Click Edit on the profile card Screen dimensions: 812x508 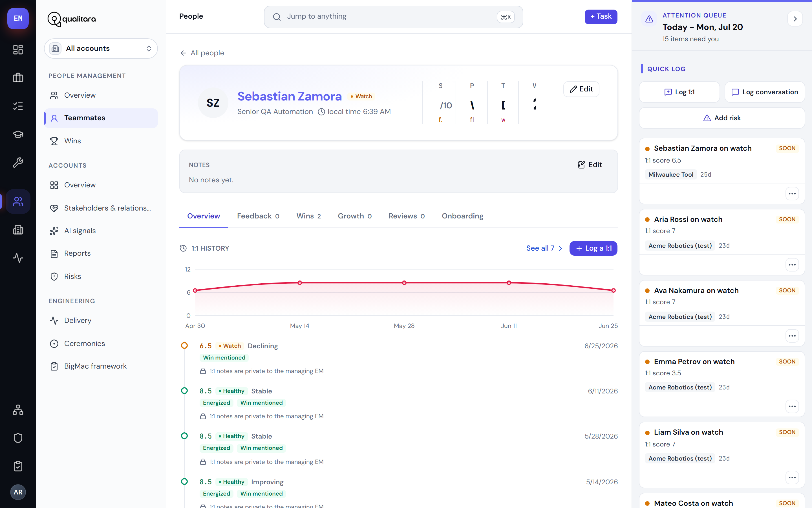point(581,89)
